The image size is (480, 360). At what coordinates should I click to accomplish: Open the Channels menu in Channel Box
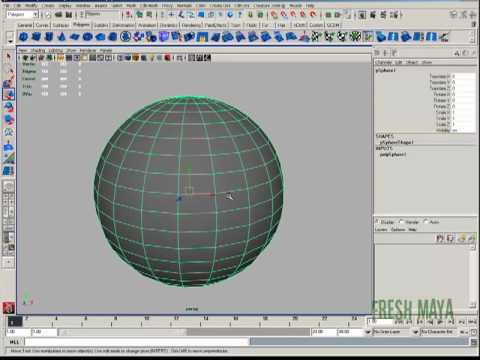(x=383, y=62)
